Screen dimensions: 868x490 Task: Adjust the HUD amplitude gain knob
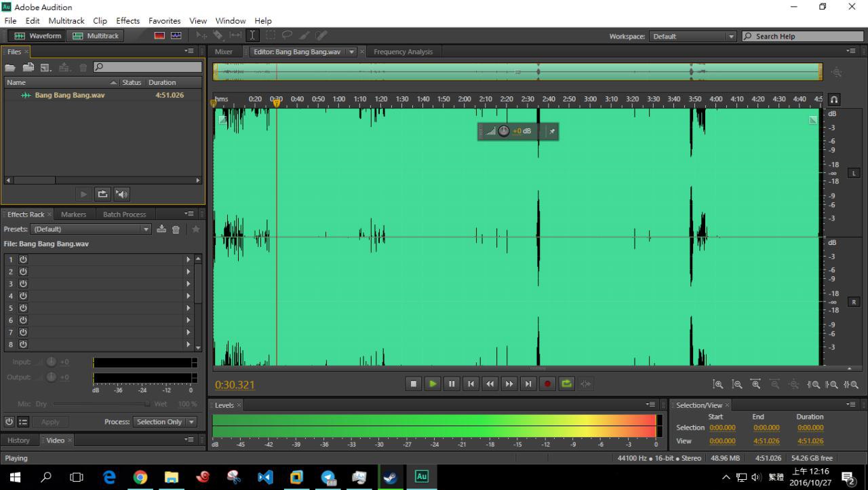[504, 131]
